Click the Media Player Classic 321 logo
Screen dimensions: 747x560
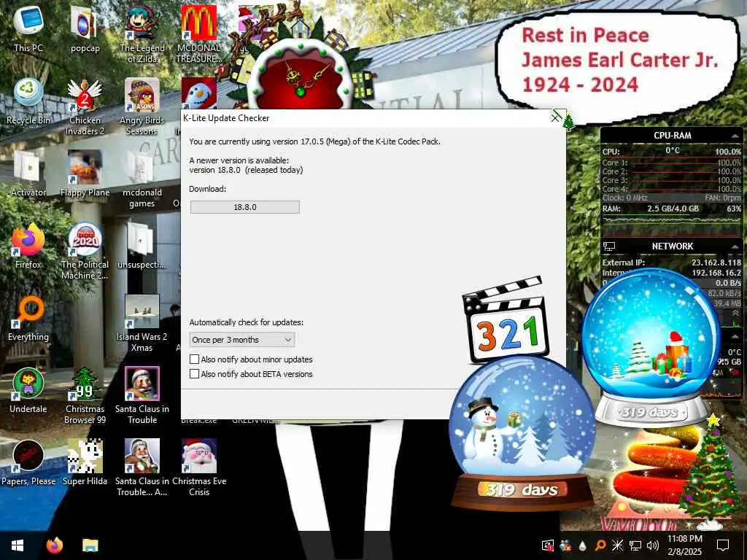[506, 320]
